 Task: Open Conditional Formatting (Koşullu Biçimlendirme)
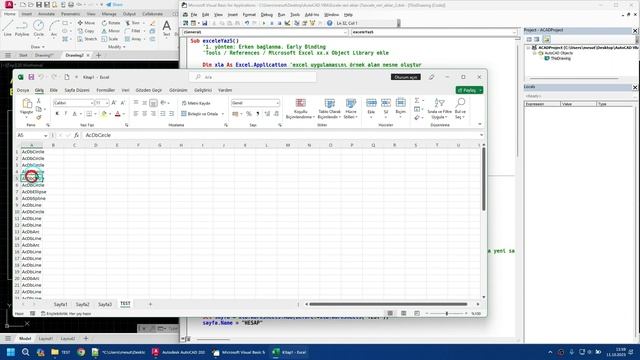coord(300,109)
